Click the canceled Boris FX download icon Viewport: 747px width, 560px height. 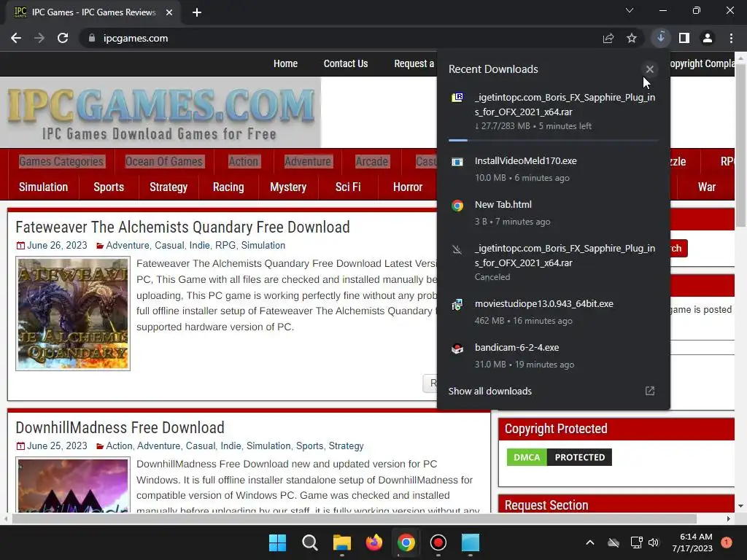(x=457, y=249)
